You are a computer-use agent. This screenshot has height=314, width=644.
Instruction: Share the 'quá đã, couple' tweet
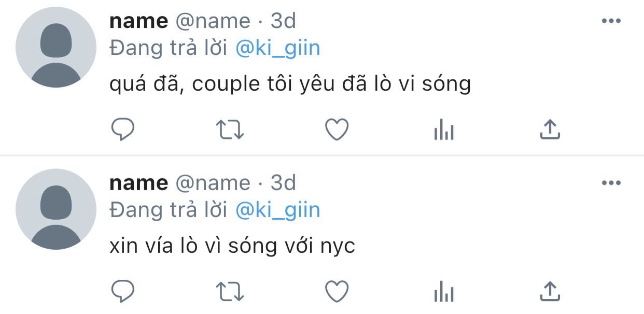pos(550,130)
